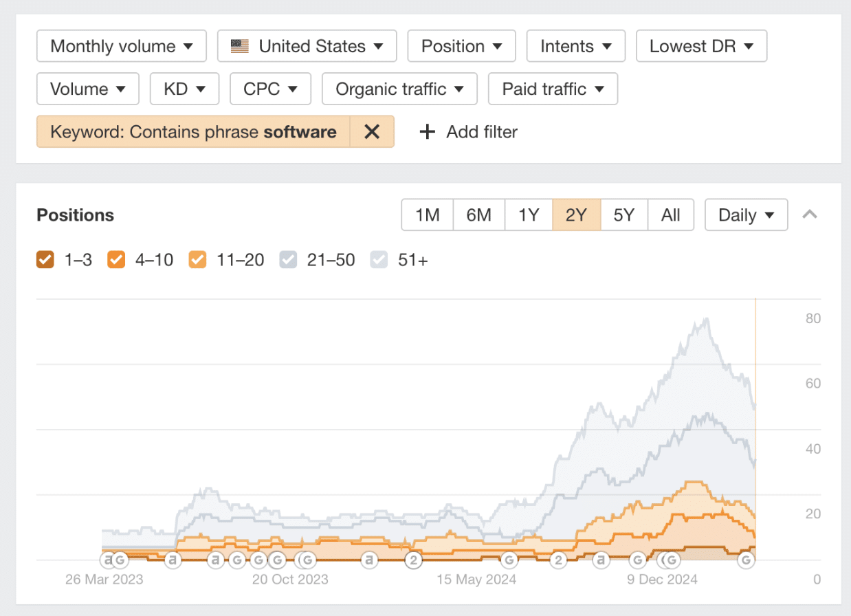This screenshot has width=851, height=616.
Task: Select the All time range tab
Action: 670,215
